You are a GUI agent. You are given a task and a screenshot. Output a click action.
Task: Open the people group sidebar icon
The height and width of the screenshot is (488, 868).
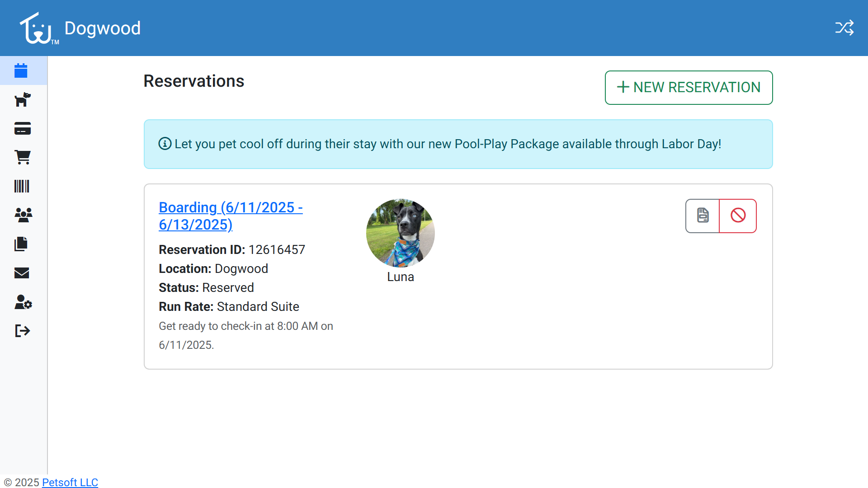click(23, 215)
